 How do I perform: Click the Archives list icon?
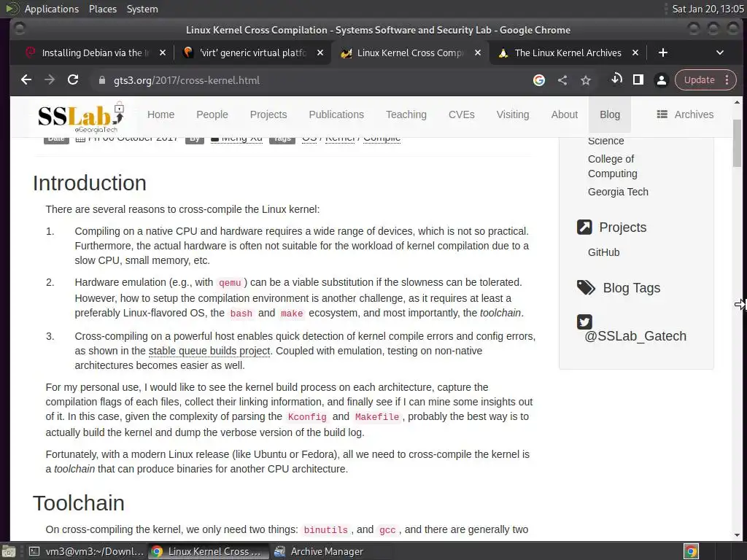(662, 114)
